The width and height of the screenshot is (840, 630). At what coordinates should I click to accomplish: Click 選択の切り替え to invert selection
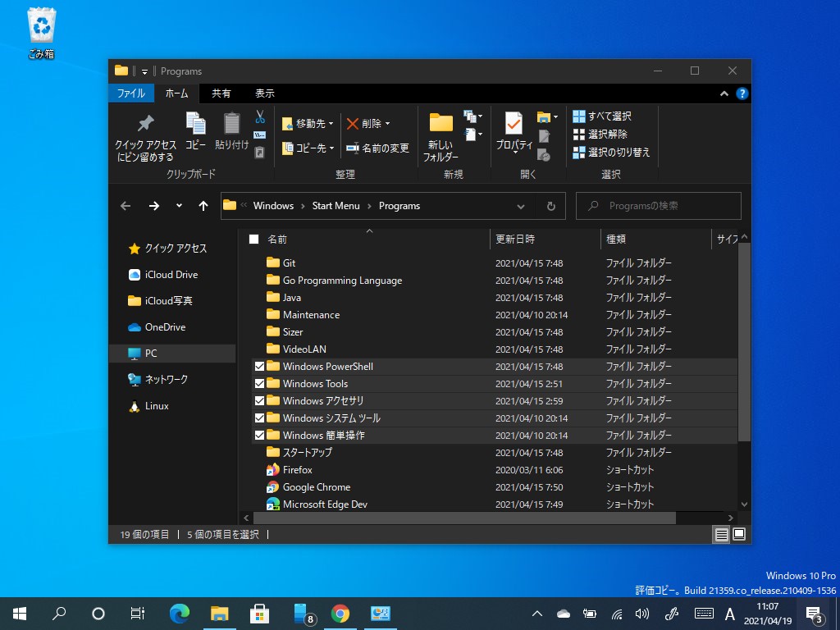click(x=613, y=152)
